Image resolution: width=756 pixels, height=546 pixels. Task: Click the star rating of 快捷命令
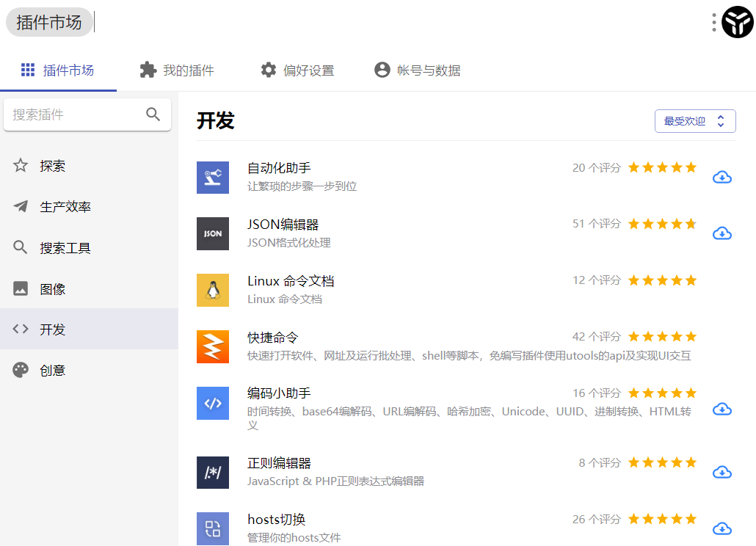(663, 336)
